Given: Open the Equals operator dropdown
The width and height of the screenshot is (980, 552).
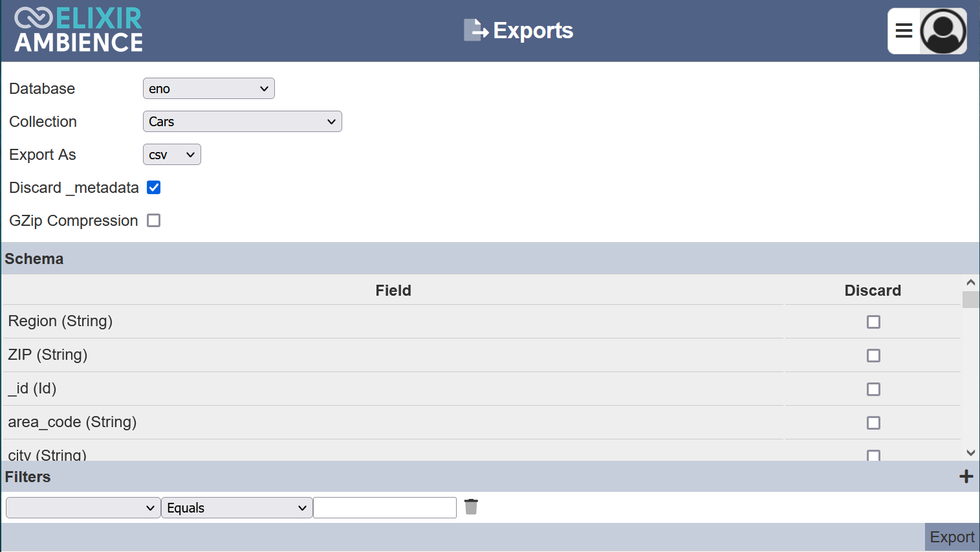Looking at the screenshot, I should pos(237,508).
